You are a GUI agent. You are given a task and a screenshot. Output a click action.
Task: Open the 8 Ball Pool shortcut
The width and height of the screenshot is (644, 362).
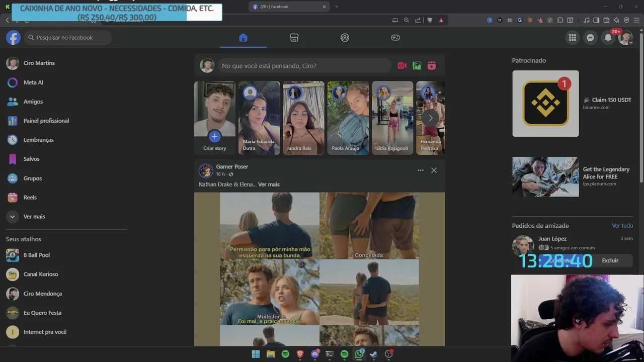pyautogui.click(x=65, y=255)
